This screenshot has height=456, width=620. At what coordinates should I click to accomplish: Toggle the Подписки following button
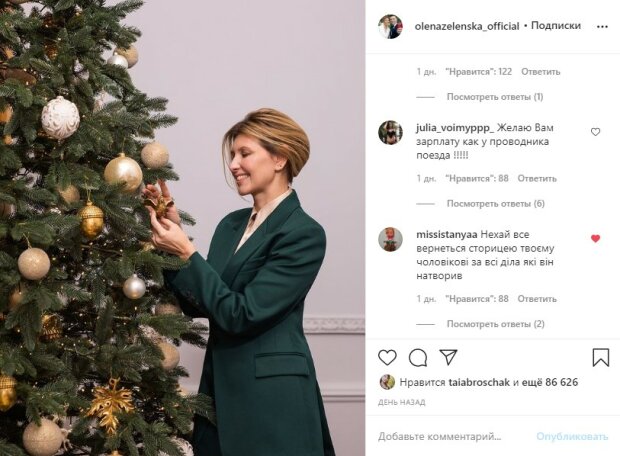click(555, 26)
